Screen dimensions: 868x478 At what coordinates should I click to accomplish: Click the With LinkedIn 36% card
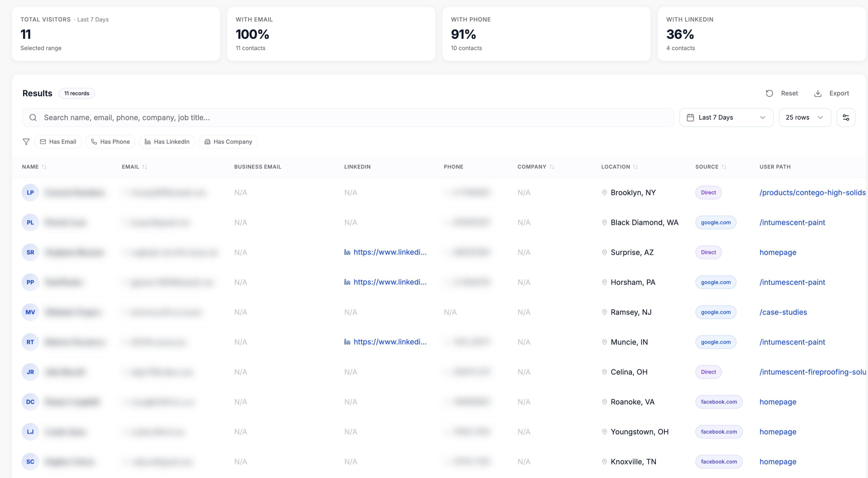762,34
